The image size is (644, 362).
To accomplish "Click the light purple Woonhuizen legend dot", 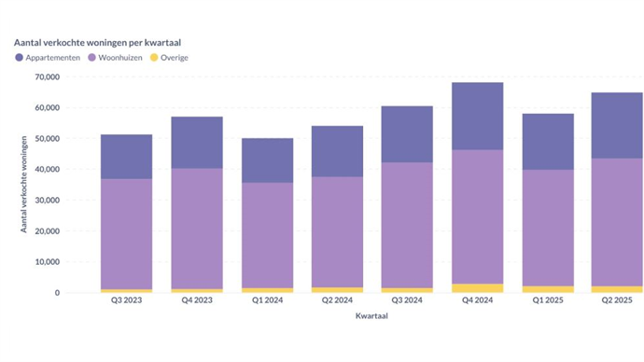I will point(91,58).
